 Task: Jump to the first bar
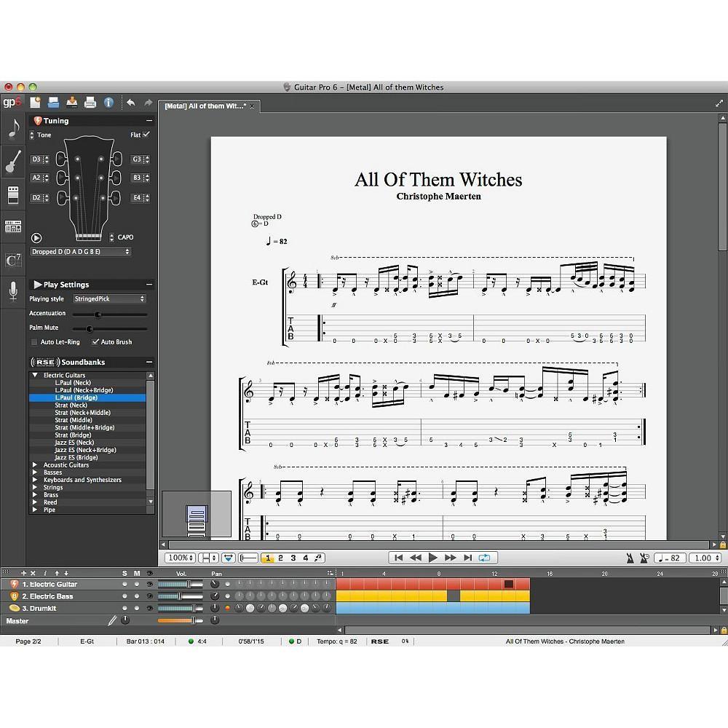[398, 558]
